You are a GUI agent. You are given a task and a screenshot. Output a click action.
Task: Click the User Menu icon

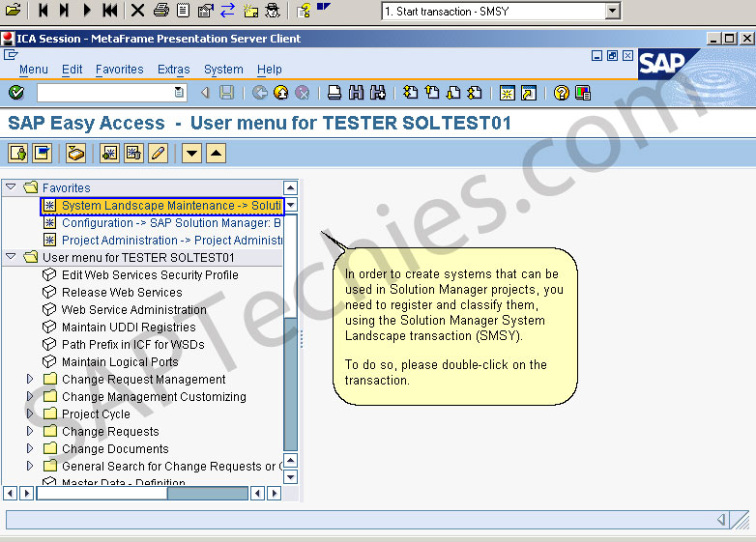pyautogui.click(x=18, y=154)
